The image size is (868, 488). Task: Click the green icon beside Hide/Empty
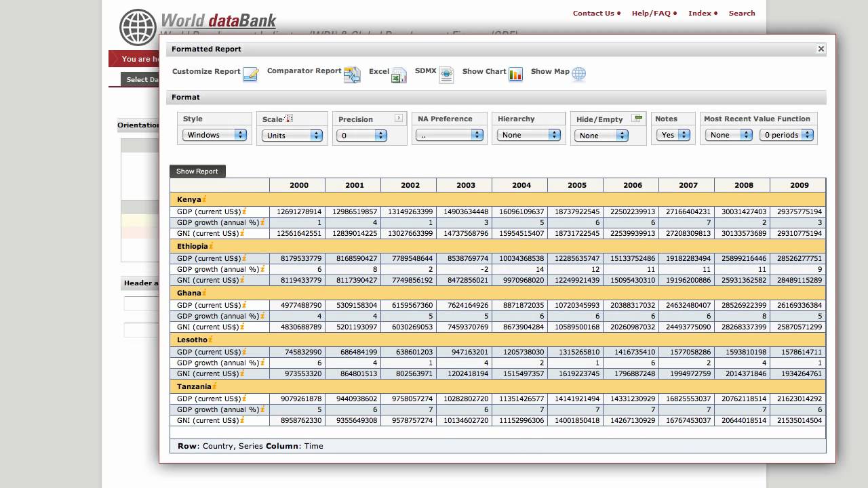coord(637,118)
